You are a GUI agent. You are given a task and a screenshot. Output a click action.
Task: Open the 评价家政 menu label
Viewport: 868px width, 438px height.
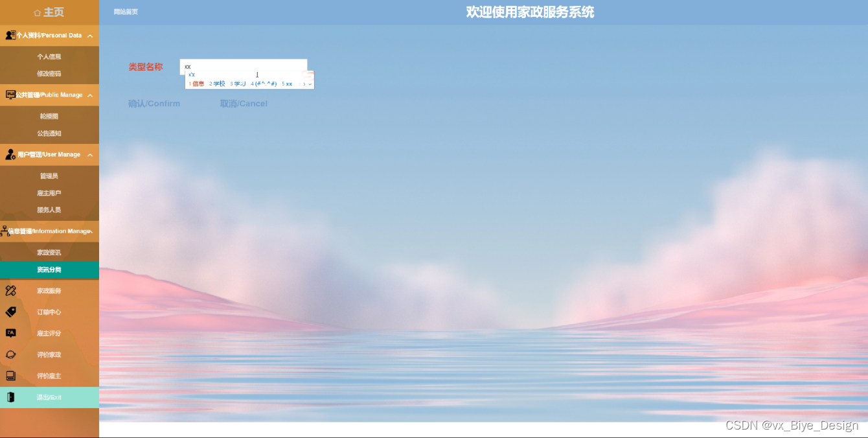coord(49,355)
